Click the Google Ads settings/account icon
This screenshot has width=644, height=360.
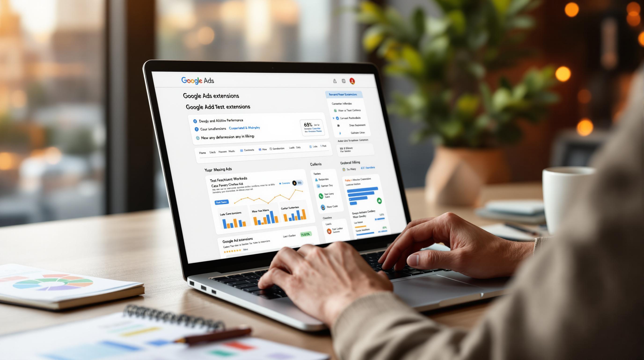(x=352, y=81)
